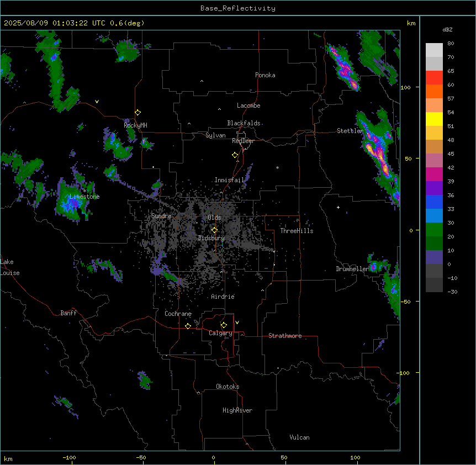Viewport: 476px width, 465px height.
Task: Click the dBZ legend heading
Action: click(447, 30)
